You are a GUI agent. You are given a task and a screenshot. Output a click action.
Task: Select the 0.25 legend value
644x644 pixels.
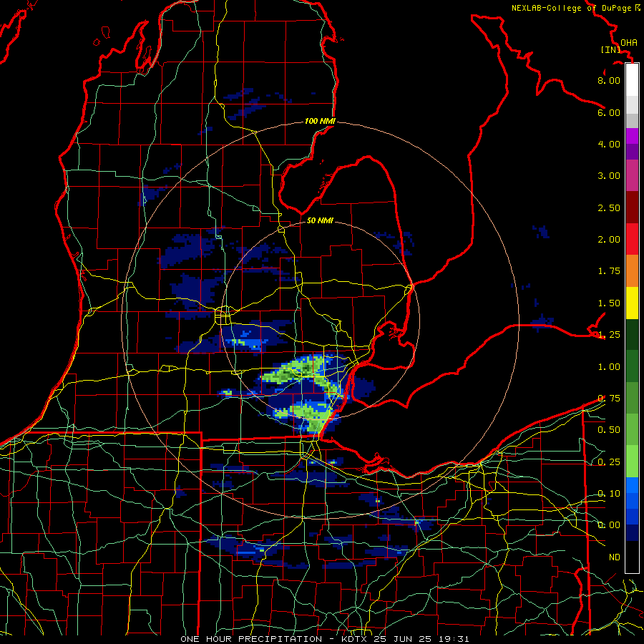[609, 462]
